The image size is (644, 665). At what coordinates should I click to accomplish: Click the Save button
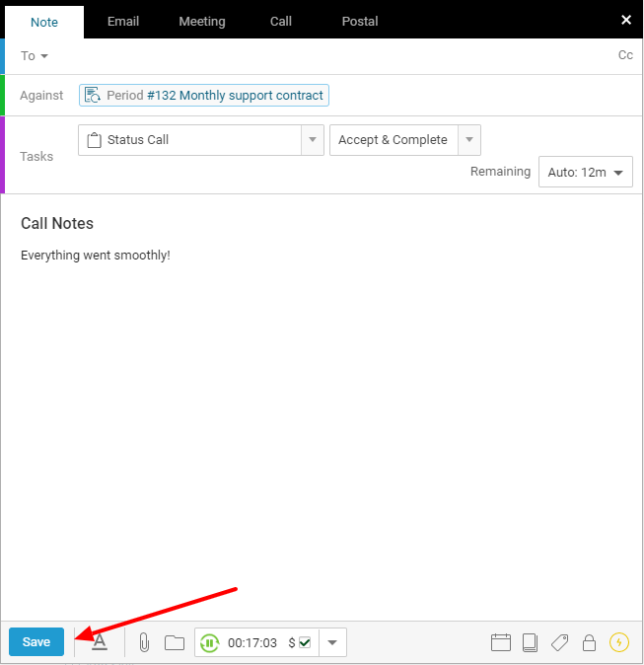36,642
